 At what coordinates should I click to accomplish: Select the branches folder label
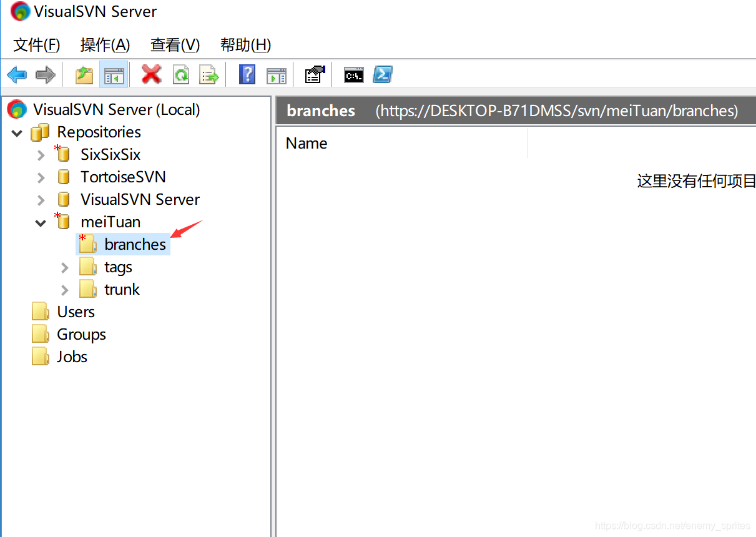point(135,244)
